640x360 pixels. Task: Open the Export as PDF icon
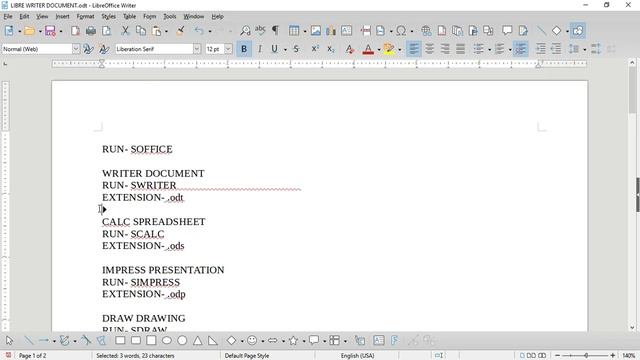click(x=75, y=31)
